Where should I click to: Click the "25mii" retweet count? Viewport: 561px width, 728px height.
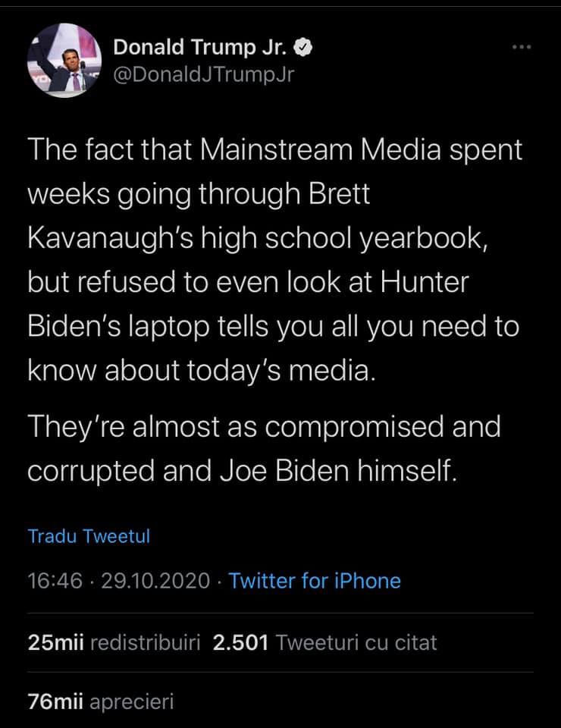click(54, 643)
